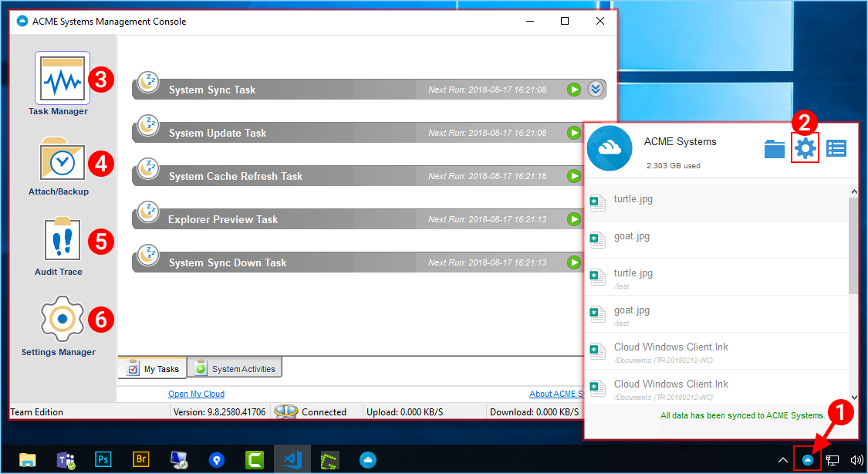Viewport: 868px width, 474px height.
Task: Start the System Sync Down Task
Action: (x=574, y=262)
